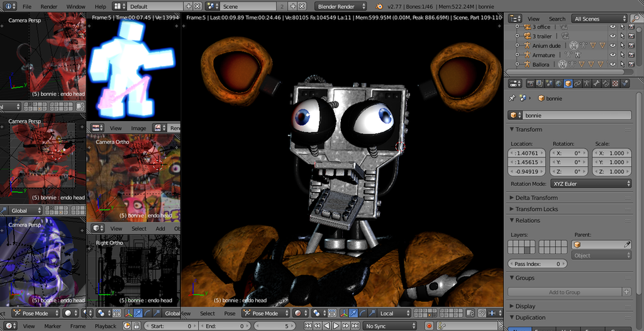Click the Scale X value field
Image resolution: width=644 pixels, height=331 pixels.
(x=611, y=153)
